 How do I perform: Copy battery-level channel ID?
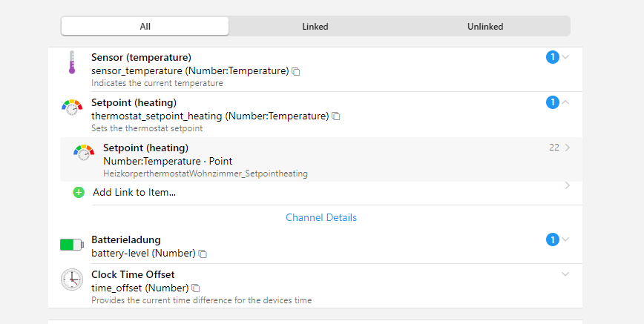pos(203,254)
